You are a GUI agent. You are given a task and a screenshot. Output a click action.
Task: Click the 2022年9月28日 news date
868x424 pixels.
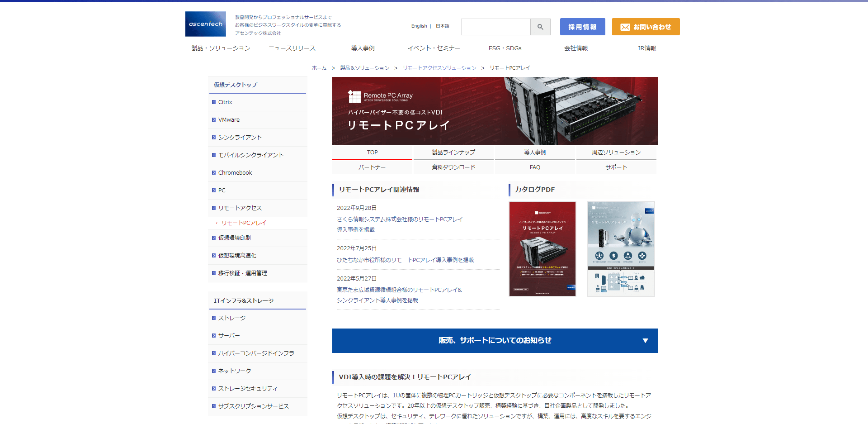click(357, 208)
